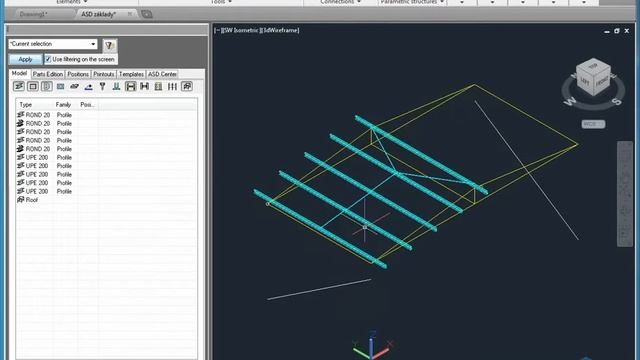Click the three vertical bars icon in inspector toolbar
Viewport: 640px width, 360px height.
[x=172, y=86]
